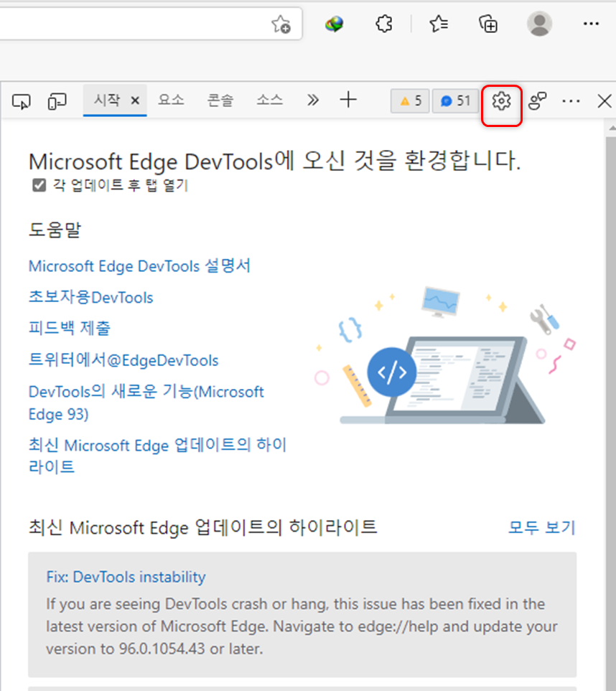Add this page to favorites star icon
The width and height of the screenshot is (616, 691).
(281, 24)
